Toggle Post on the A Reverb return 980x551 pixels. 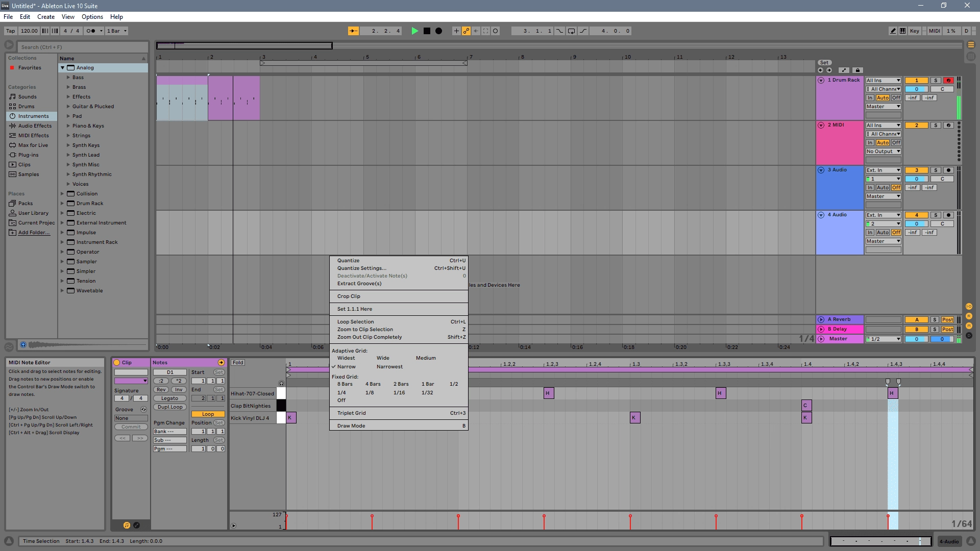pyautogui.click(x=948, y=320)
